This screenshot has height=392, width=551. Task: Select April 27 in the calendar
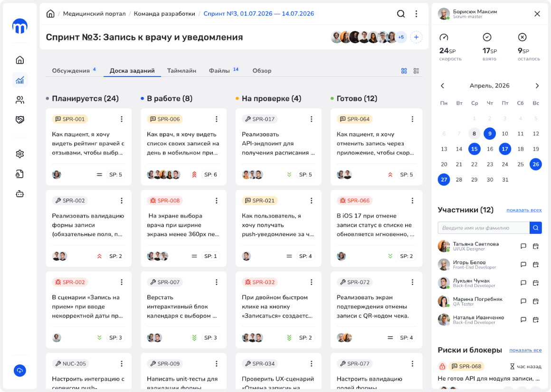(x=444, y=180)
